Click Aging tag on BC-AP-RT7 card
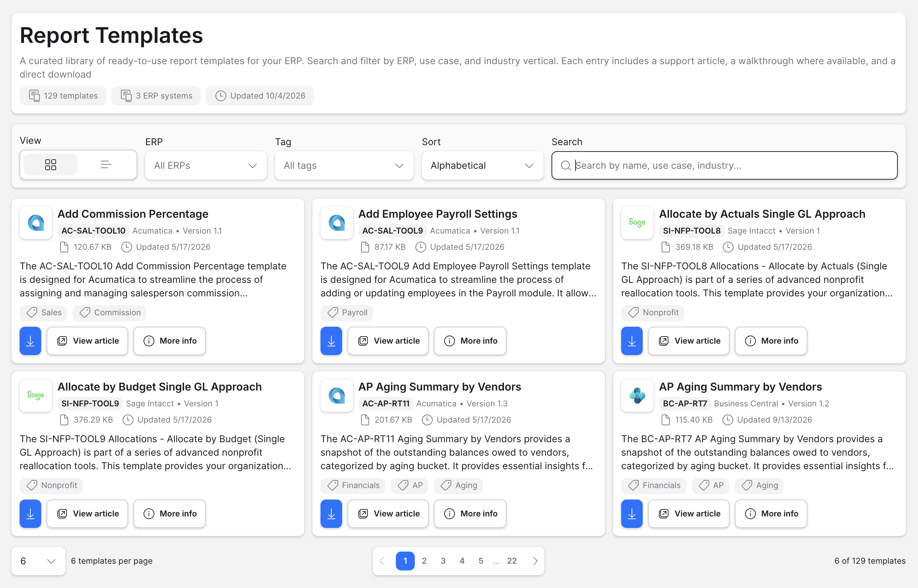918x588 pixels. (x=759, y=485)
